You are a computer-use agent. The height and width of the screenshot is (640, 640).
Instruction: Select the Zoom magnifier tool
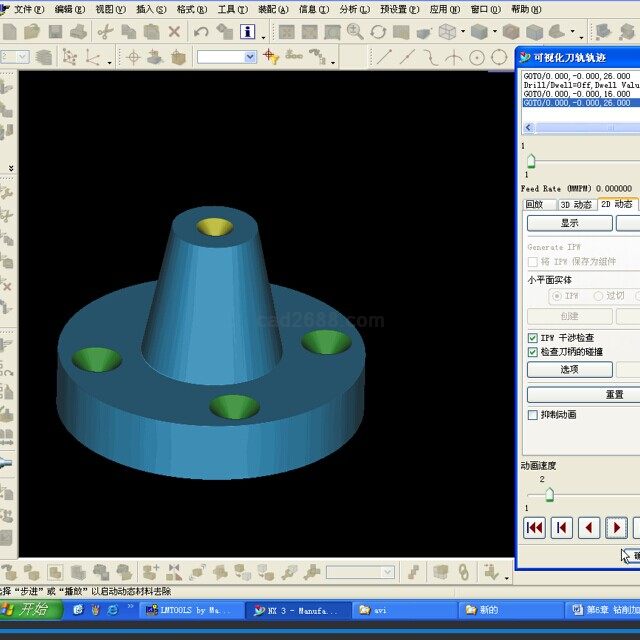click(355, 32)
